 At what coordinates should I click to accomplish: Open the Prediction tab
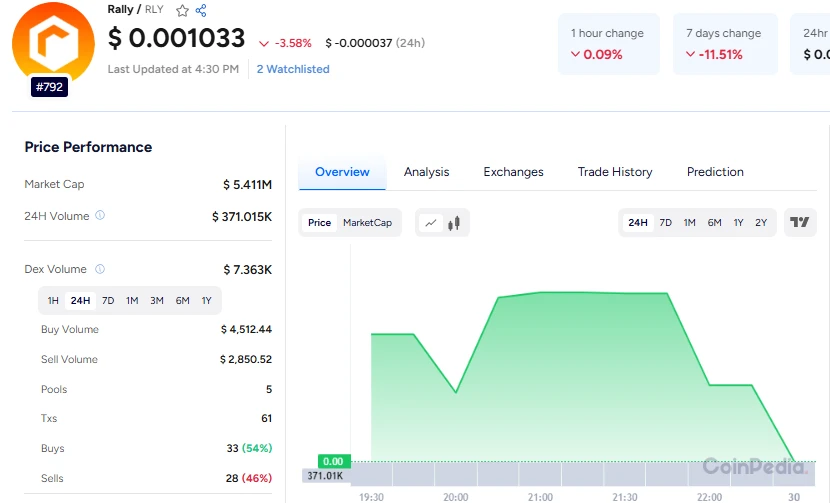click(715, 172)
